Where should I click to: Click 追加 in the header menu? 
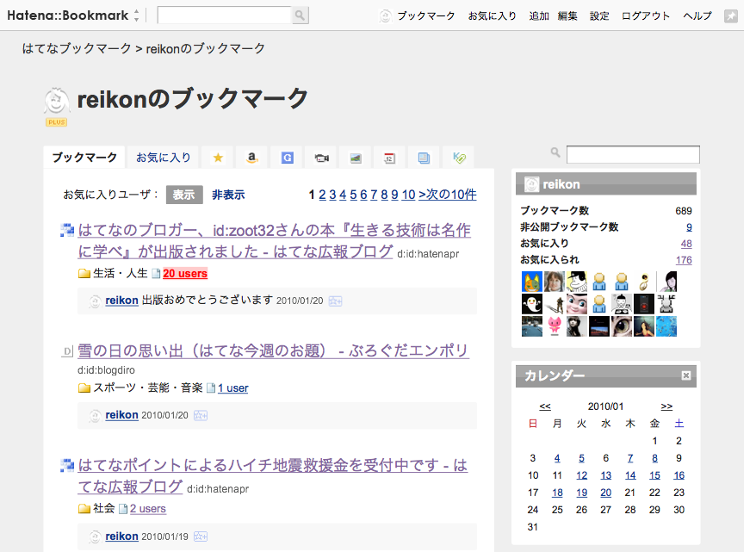[539, 16]
